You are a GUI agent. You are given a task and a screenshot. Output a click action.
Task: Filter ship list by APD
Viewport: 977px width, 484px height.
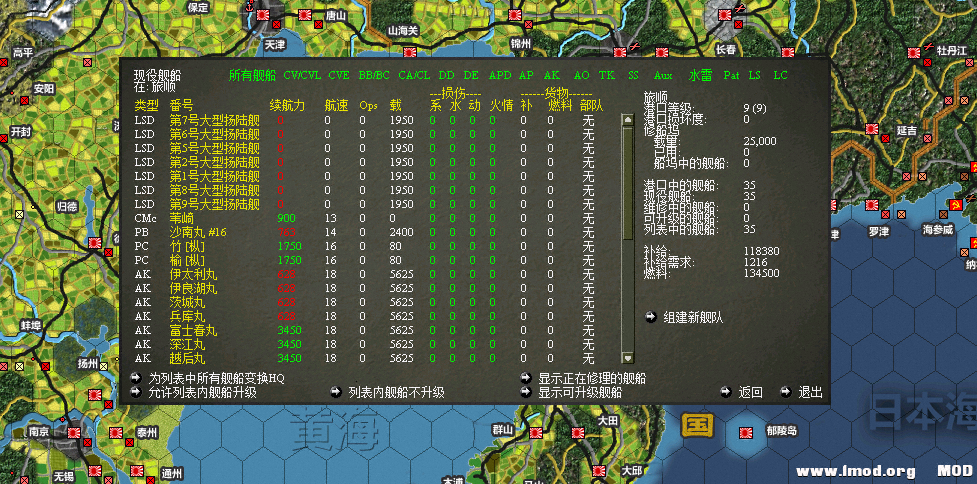[x=500, y=75]
